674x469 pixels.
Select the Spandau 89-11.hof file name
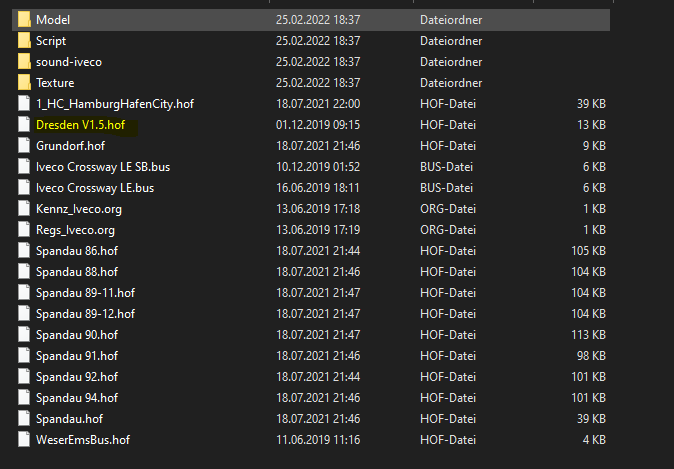coord(85,292)
